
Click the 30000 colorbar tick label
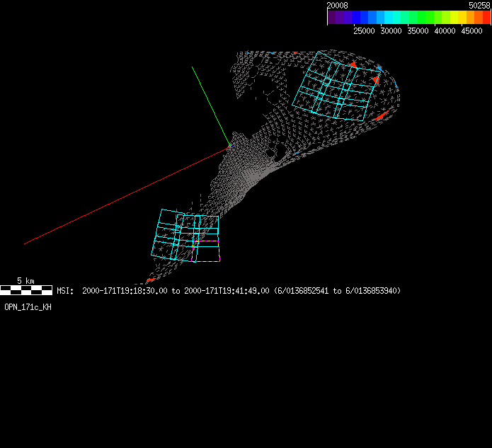point(391,30)
